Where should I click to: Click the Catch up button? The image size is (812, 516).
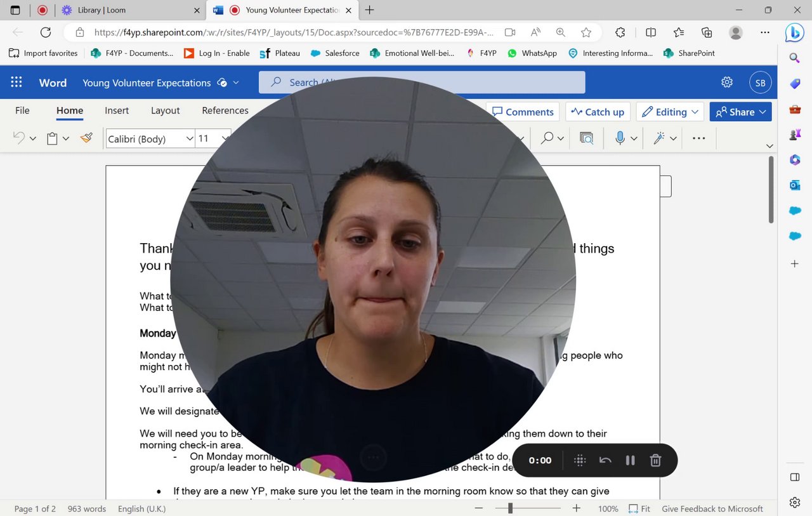tap(598, 112)
